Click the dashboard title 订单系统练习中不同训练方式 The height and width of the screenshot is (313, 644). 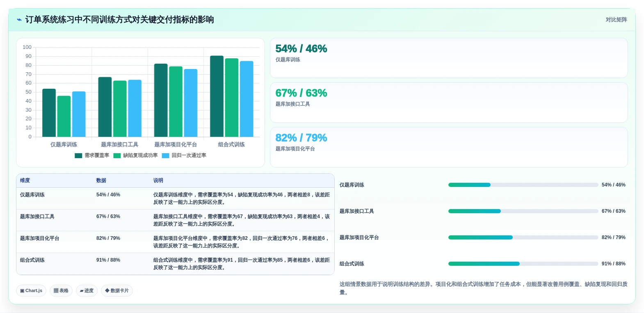coord(119,20)
